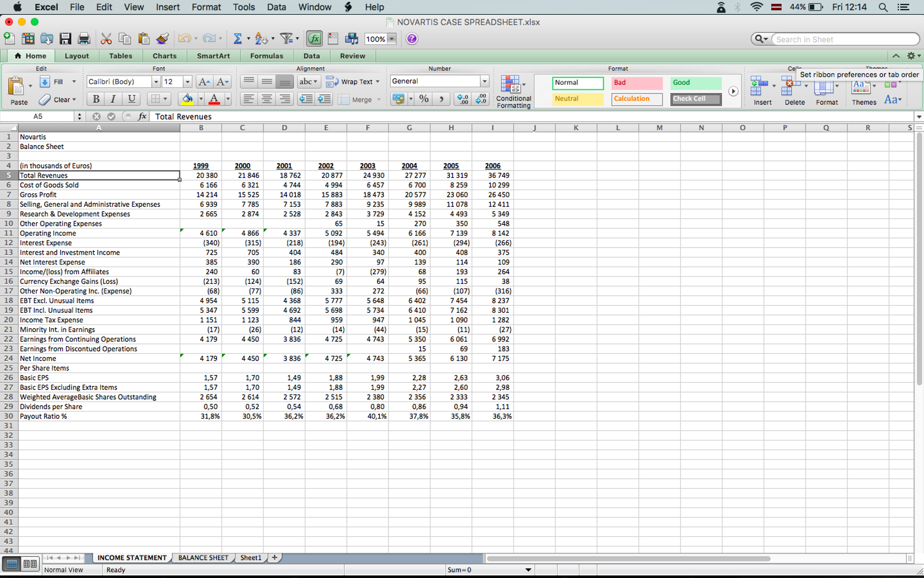This screenshot has height=578, width=924.
Task: Toggle Center Text alignment button
Action: [266, 99]
